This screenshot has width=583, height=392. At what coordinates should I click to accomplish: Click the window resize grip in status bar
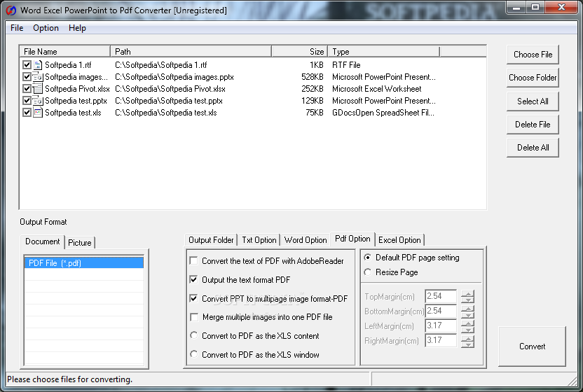[572, 381]
